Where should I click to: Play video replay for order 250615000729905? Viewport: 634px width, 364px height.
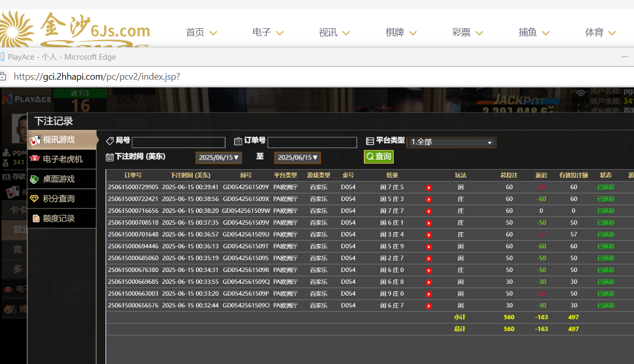tap(429, 188)
